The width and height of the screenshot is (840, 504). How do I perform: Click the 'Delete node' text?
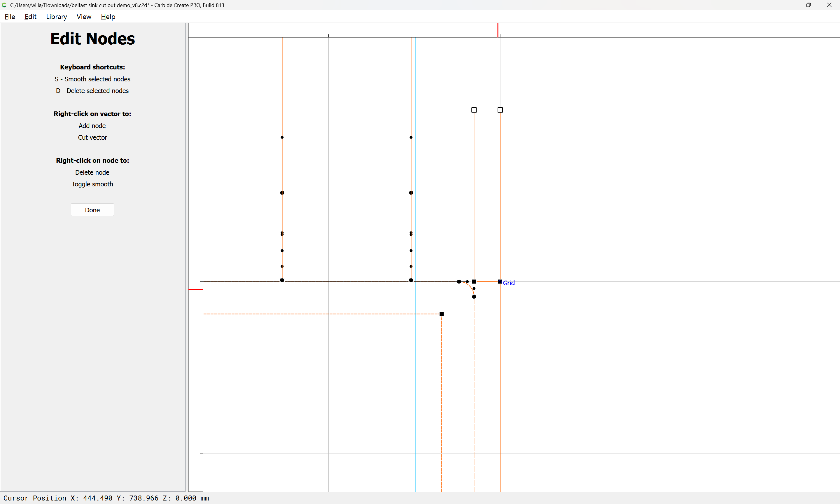[92, 173]
